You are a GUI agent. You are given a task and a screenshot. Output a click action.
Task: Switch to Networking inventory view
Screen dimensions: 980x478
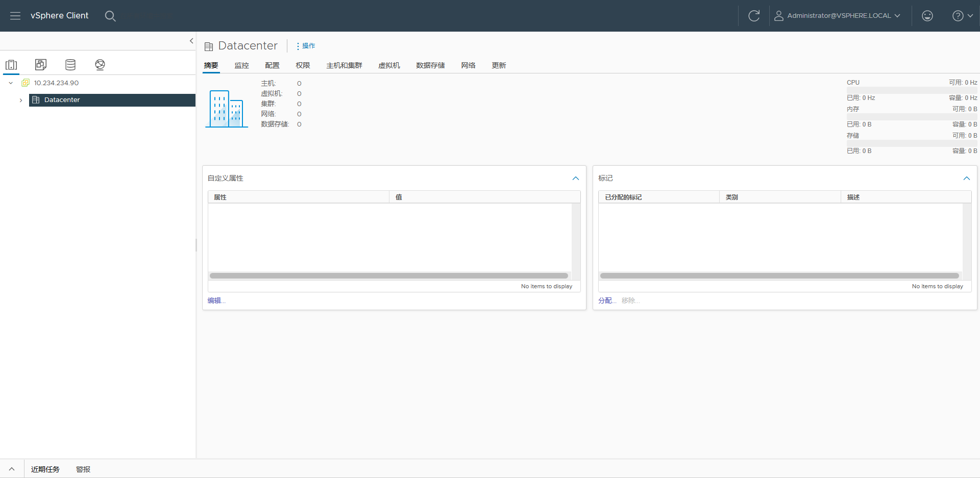(x=100, y=65)
